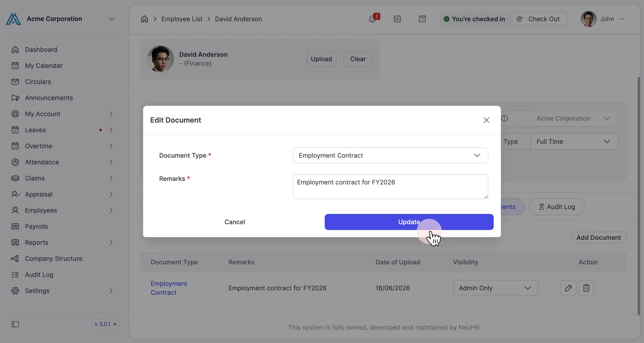Open the notifications bell
The image size is (644, 343).
(373, 19)
